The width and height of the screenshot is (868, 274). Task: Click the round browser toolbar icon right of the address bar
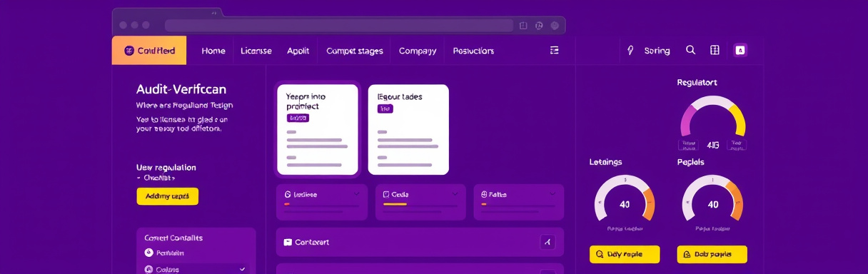(540, 25)
